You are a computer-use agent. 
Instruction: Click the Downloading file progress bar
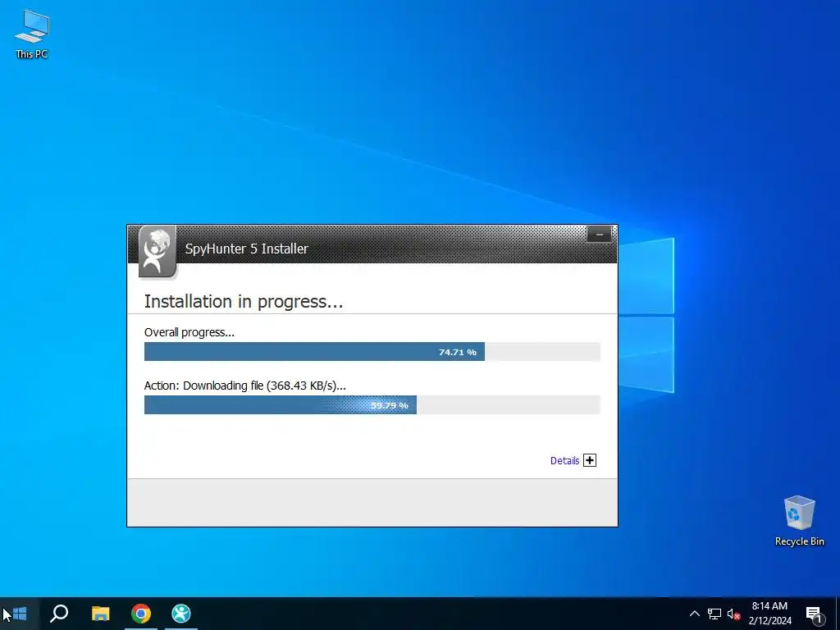372,405
